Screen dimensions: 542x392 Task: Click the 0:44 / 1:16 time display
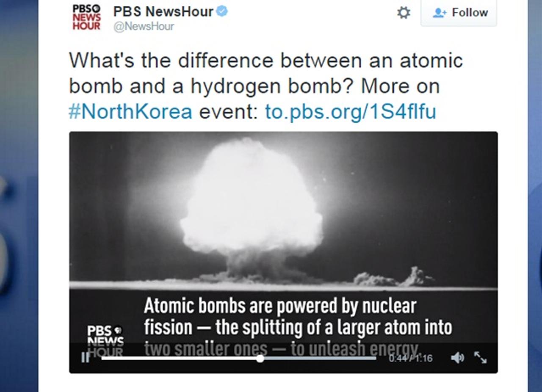[411, 358]
